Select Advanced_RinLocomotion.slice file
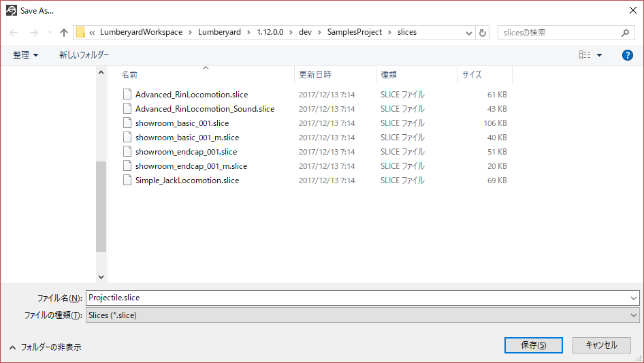The width and height of the screenshot is (644, 363). tap(192, 95)
